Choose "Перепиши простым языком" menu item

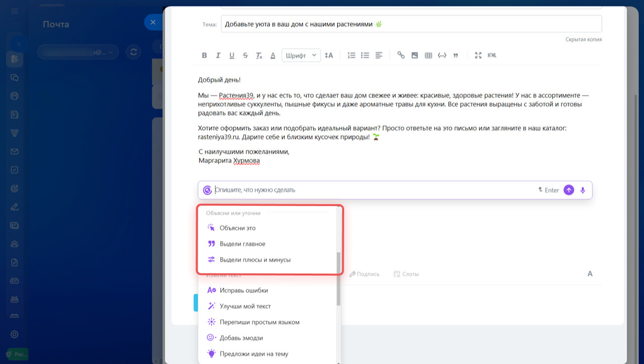click(268, 322)
